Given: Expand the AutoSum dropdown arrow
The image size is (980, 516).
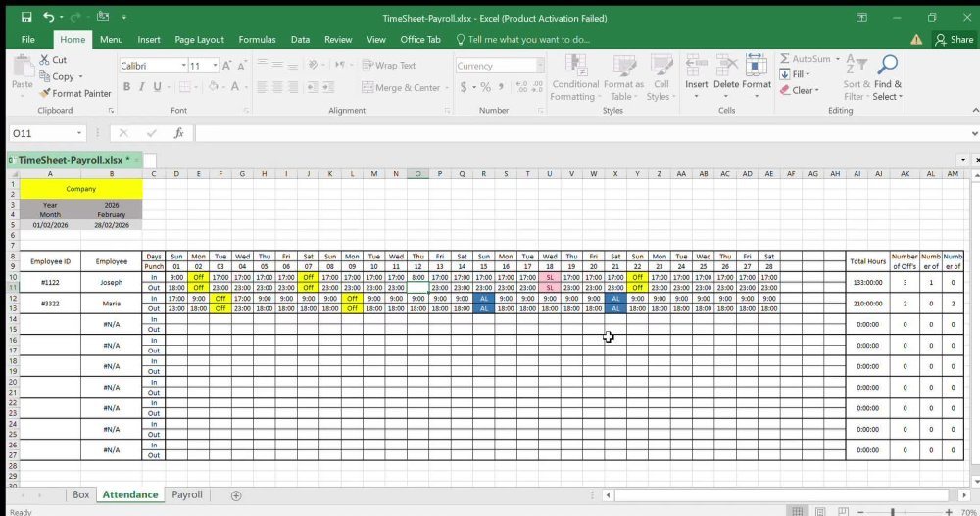Looking at the screenshot, I should pos(838,58).
